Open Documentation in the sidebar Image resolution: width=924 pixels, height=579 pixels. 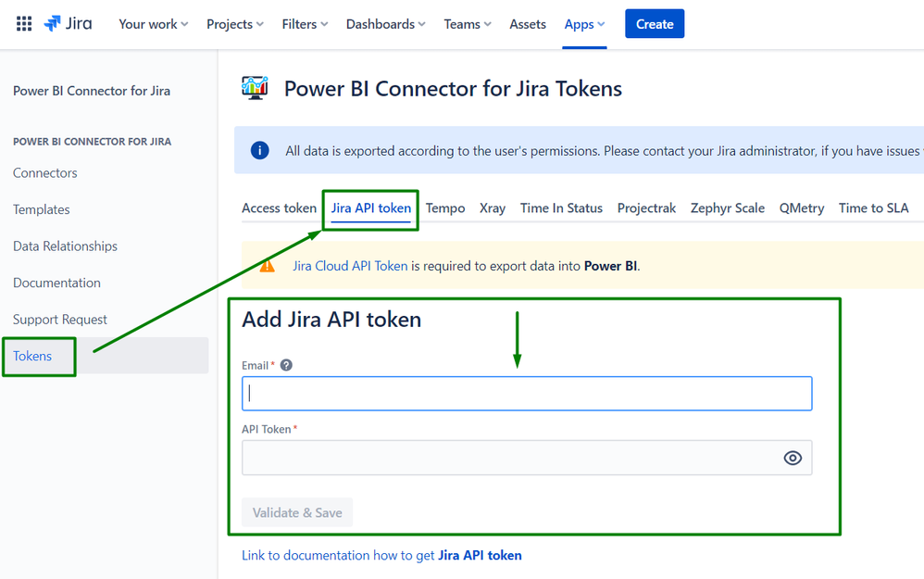[56, 283]
